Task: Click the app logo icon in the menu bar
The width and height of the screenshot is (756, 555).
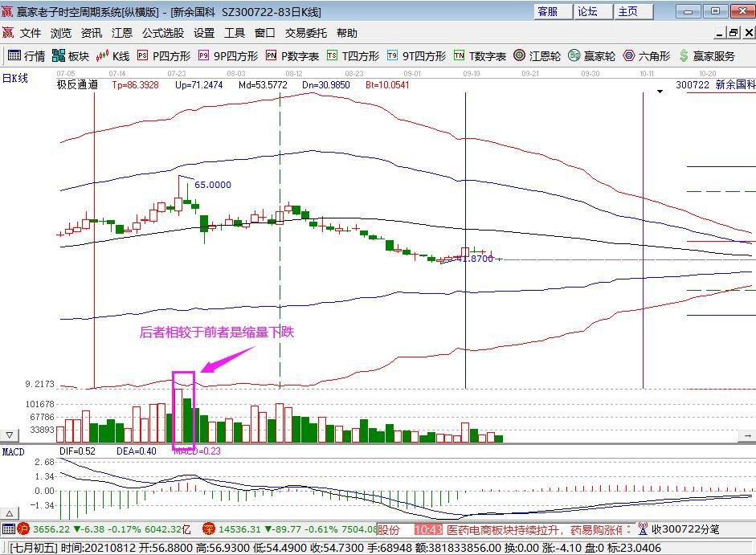Action: (x=8, y=33)
